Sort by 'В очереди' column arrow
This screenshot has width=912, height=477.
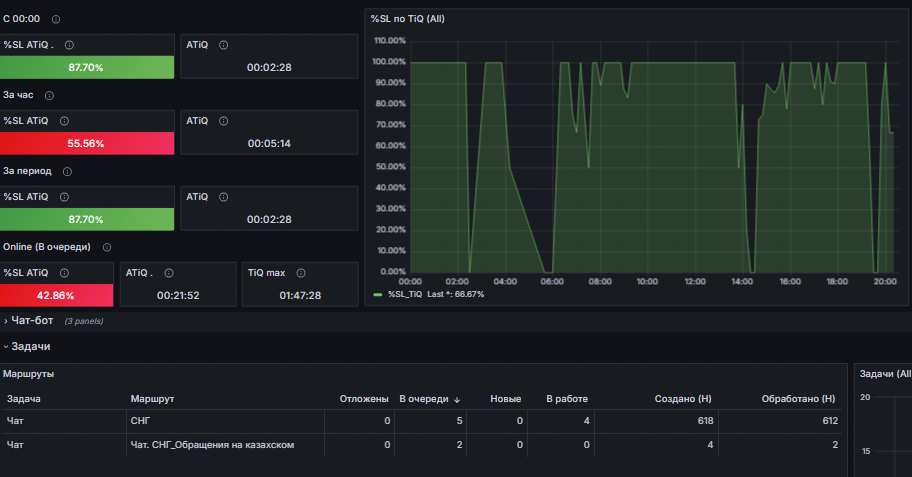(457, 400)
